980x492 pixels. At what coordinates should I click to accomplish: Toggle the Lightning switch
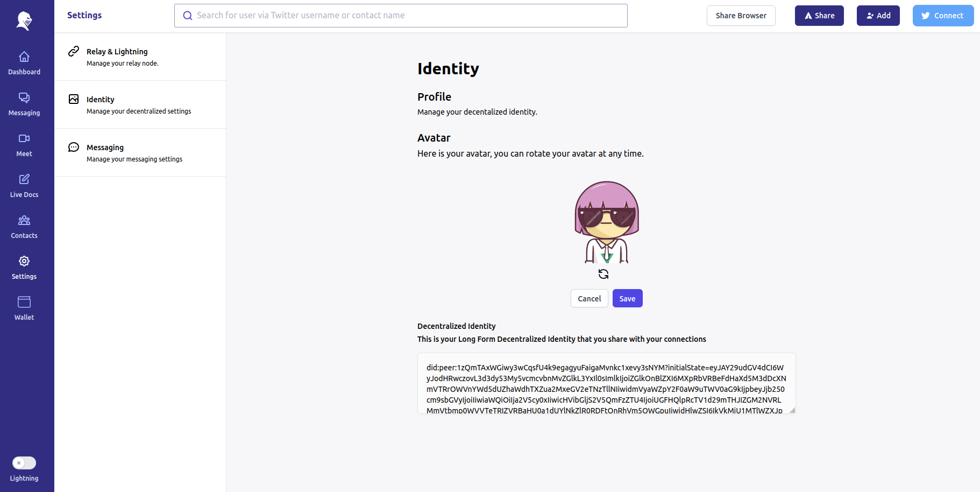(24, 463)
